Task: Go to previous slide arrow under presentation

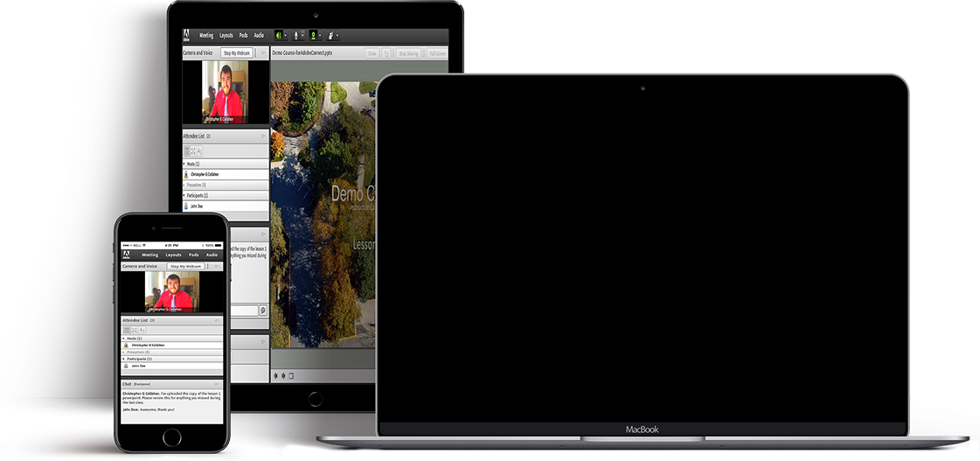Action: (275, 376)
